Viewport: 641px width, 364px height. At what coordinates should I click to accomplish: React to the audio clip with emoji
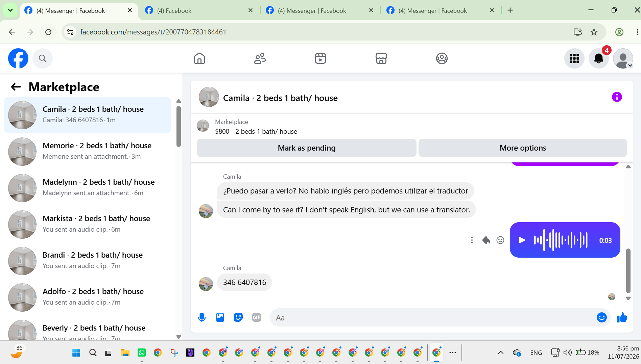(500, 240)
